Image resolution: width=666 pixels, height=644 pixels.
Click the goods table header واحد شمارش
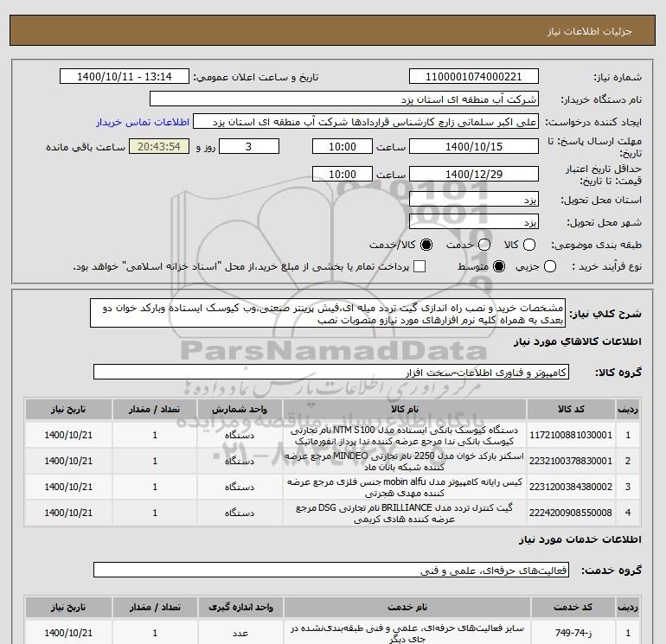point(240,409)
